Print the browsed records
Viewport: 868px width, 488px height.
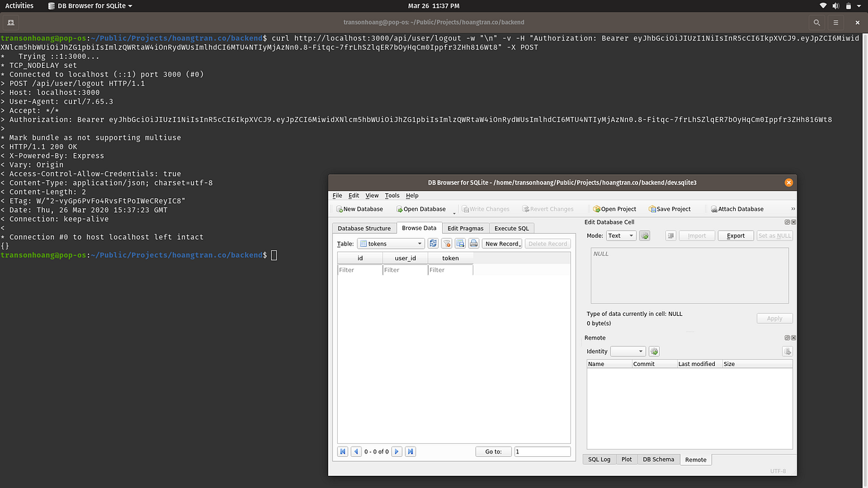coord(475,243)
